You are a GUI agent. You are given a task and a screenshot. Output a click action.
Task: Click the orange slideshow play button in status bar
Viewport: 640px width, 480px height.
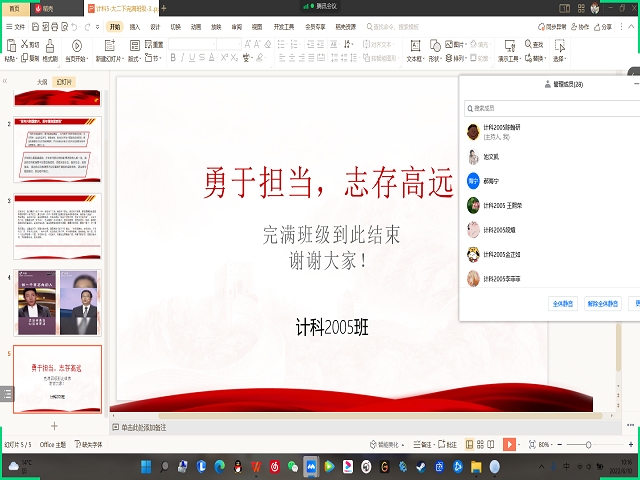click(509, 443)
